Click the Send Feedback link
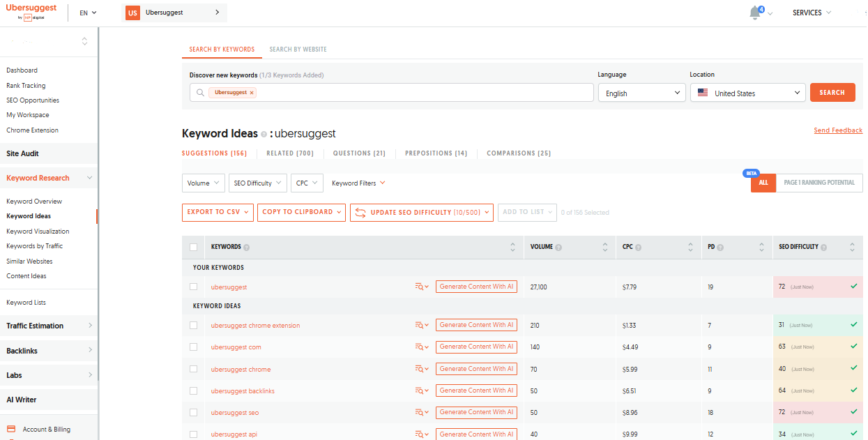868x440 pixels. 838,130
